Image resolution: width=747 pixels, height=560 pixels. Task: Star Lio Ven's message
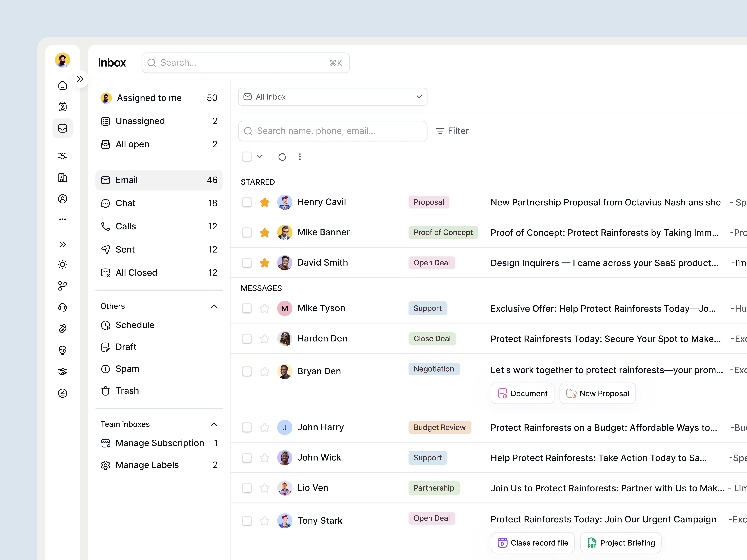coord(264,488)
